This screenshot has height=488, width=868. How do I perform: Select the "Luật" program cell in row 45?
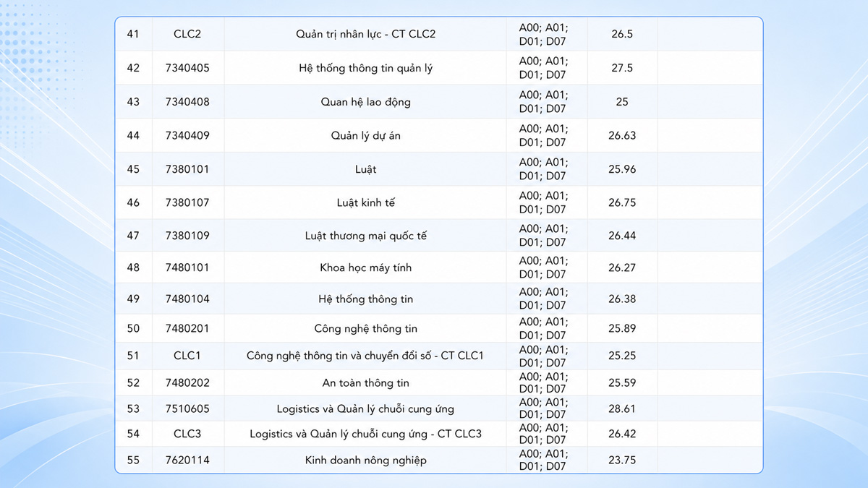coord(366,169)
